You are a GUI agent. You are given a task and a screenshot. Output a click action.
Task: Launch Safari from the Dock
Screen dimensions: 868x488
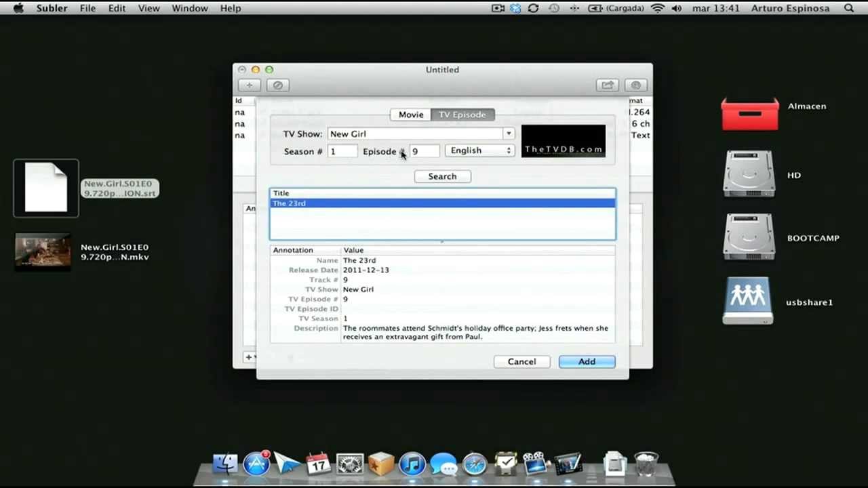pos(475,464)
